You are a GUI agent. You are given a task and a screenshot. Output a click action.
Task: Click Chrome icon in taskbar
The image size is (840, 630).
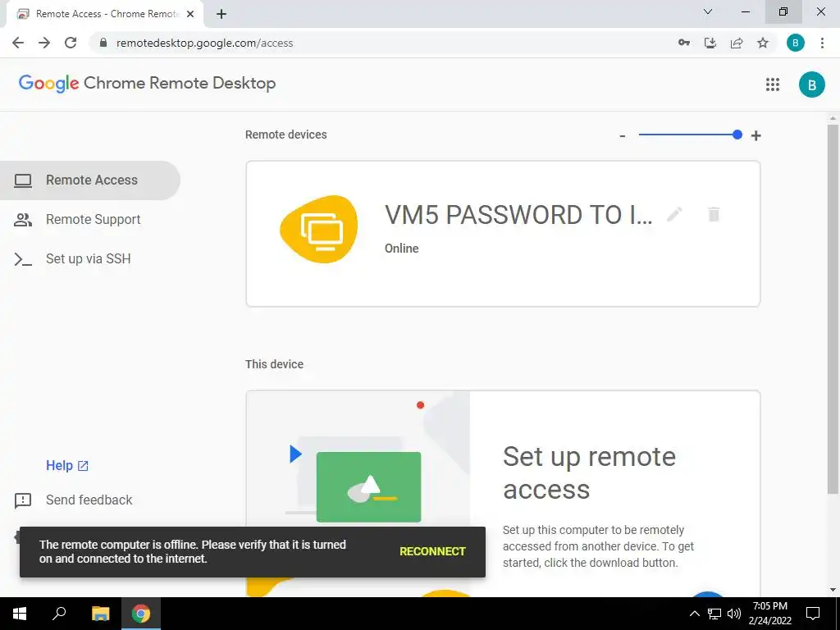tap(141, 614)
